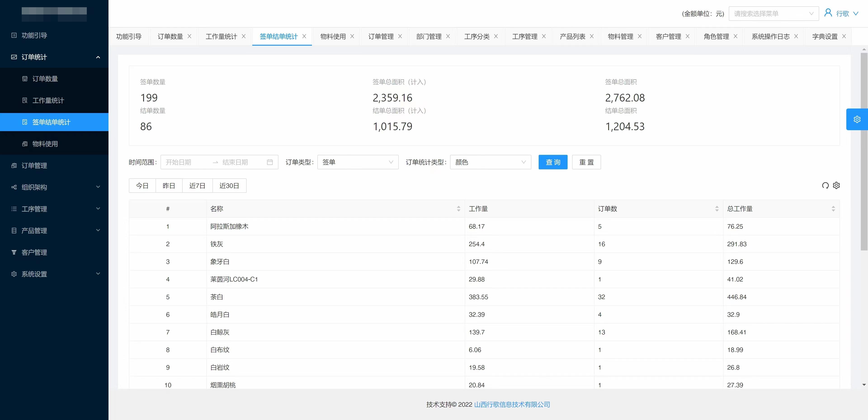Click the 订单统计 chart icon in sidebar
This screenshot has height=420, width=868.
point(14,57)
